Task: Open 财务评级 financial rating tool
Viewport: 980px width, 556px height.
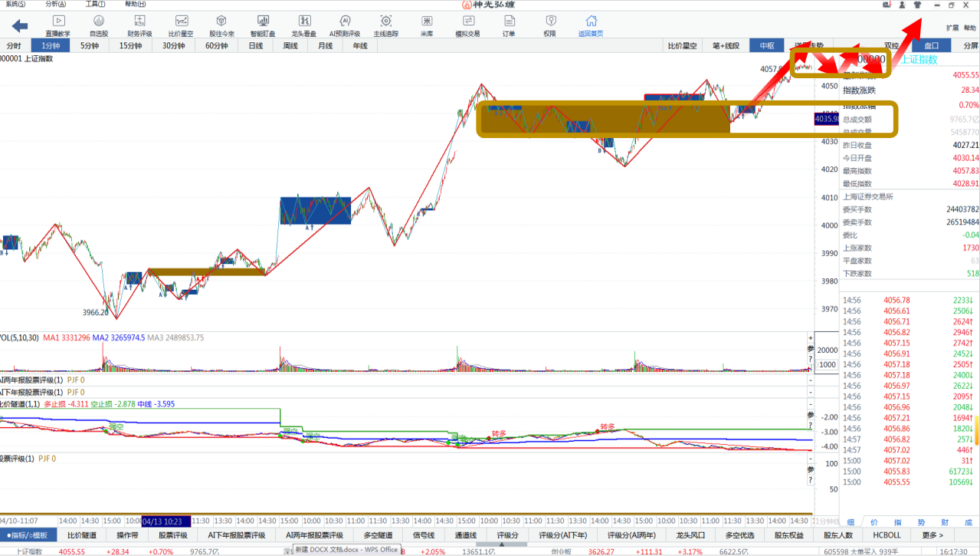Action: (x=139, y=25)
